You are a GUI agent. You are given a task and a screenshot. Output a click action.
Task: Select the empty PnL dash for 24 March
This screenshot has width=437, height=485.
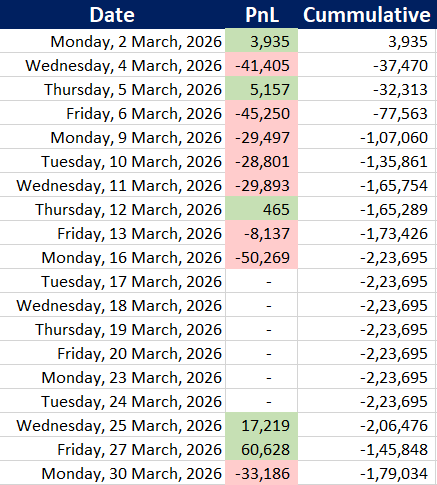[261, 401]
